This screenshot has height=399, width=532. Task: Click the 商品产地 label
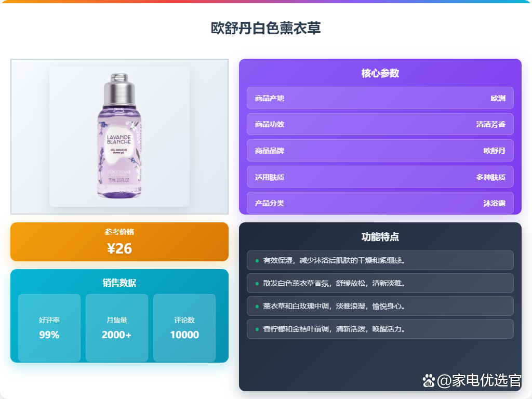pyautogui.click(x=270, y=98)
